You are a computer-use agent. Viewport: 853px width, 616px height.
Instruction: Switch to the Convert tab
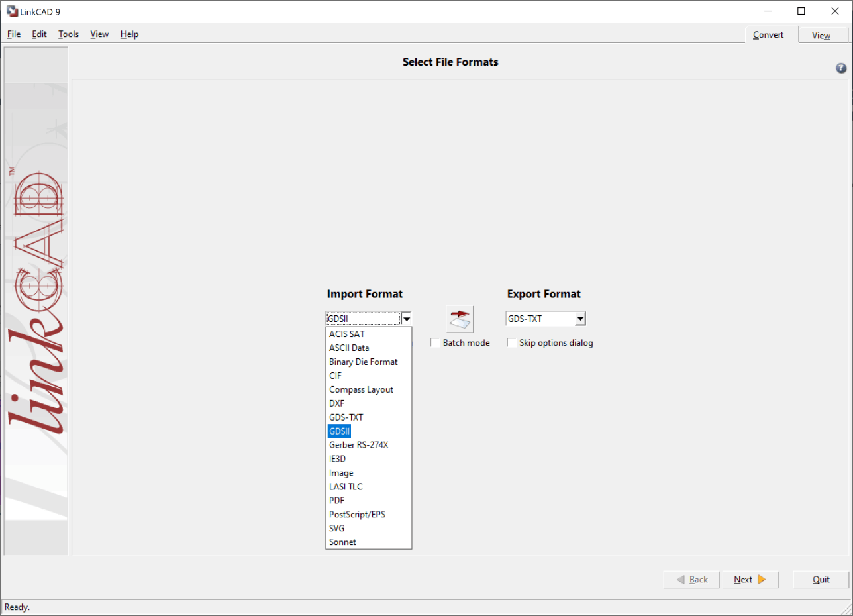(x=768, y=35)
